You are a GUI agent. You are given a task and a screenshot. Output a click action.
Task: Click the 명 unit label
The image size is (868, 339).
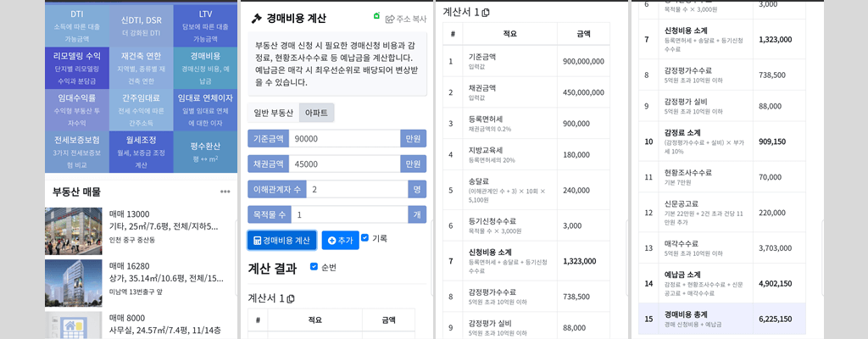click(417, 190)
